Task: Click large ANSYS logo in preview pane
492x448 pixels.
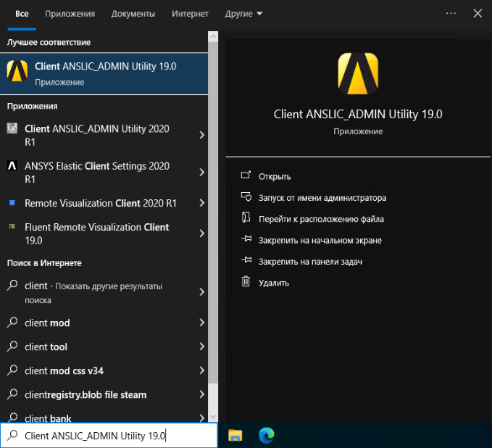Action: click(x=358, y=73)
